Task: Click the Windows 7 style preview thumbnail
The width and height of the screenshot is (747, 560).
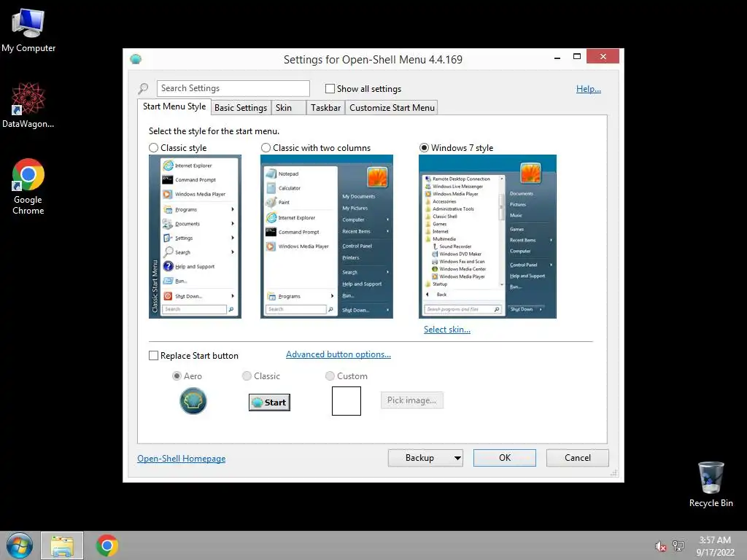Action: pos(487,236)
